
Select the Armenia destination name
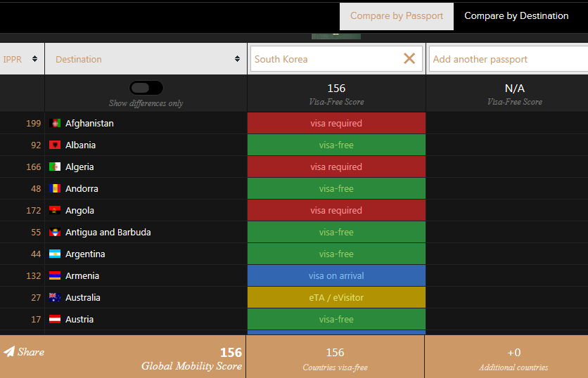point(82,275)
